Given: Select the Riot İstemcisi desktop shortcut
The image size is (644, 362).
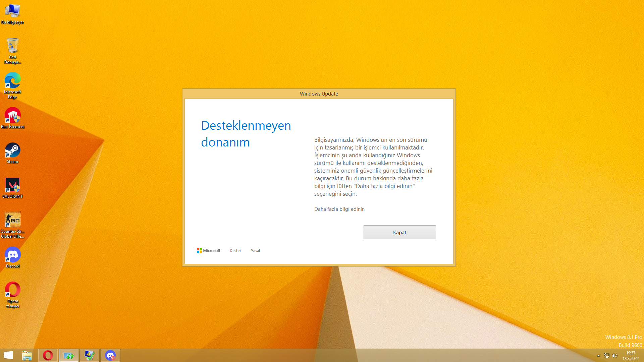Looking at the screenshot, I should tap(12, 117).
